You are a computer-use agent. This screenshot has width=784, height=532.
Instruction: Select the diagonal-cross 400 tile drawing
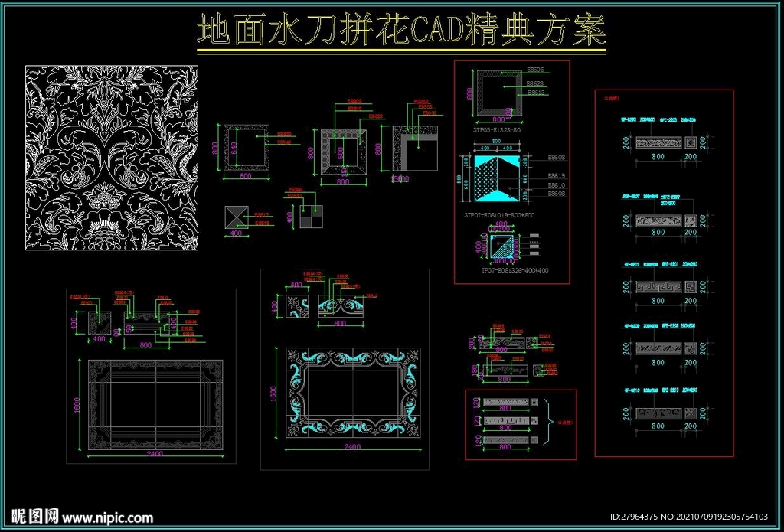(x=236, y=217)
